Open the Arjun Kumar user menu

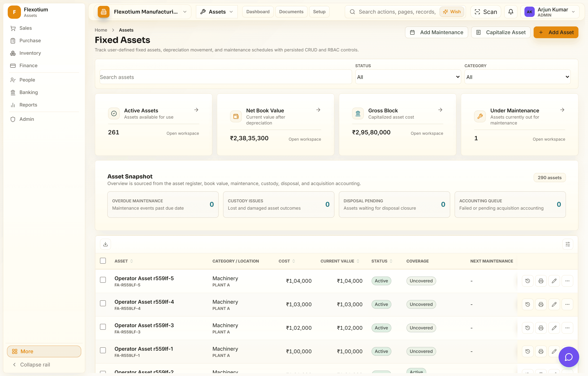(550, 12)
